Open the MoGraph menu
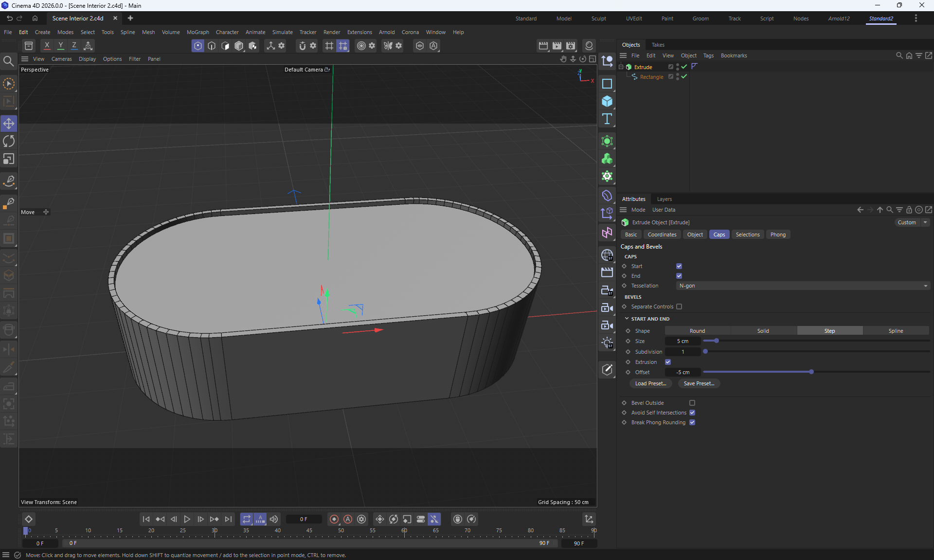 tap(198, 32)
